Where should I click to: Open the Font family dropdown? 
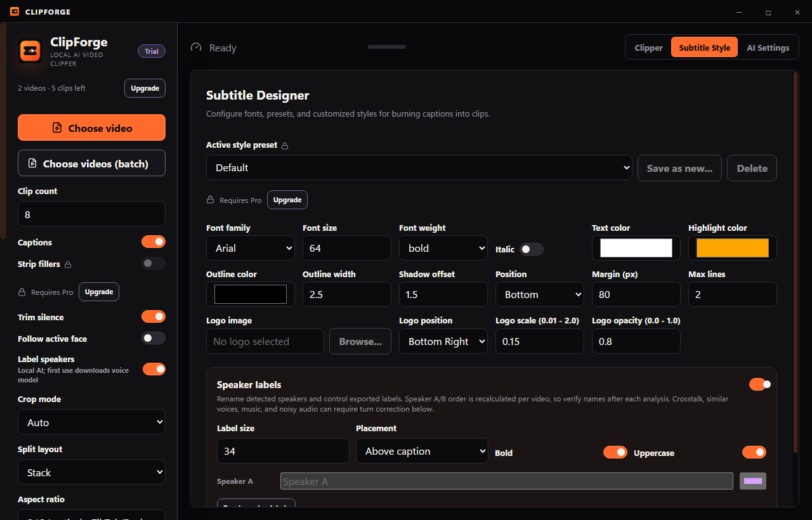pos(251,248)
